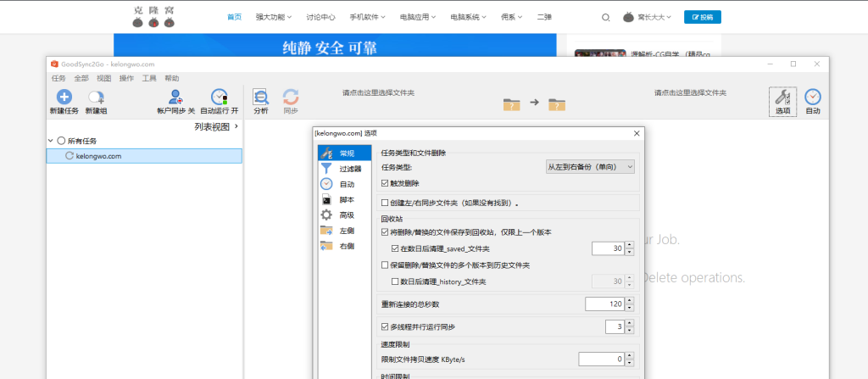Open the 操作 menu
The height and width of the screenshot is (379, 868).
coord(126,78)
